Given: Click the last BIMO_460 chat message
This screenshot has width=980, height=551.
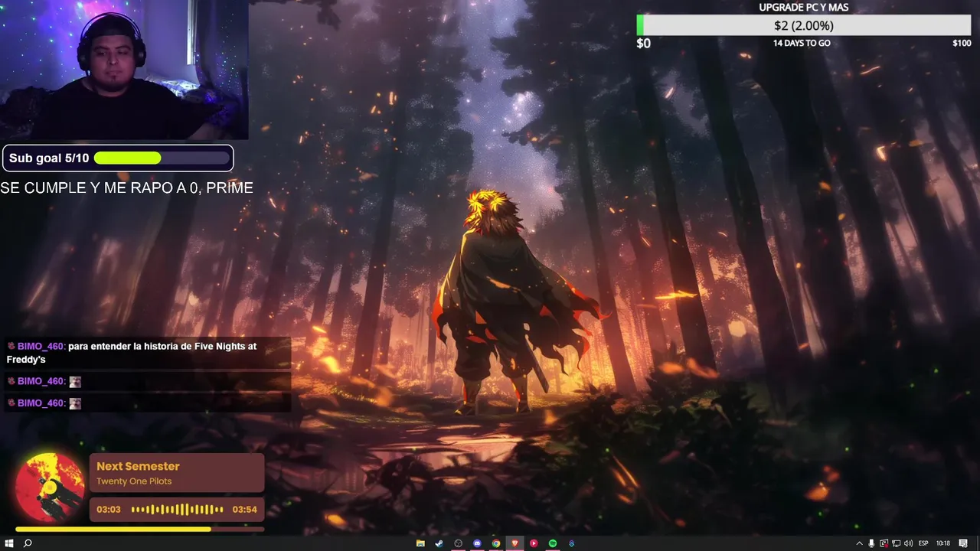Looking at the screenshot, I should point(147,403).
